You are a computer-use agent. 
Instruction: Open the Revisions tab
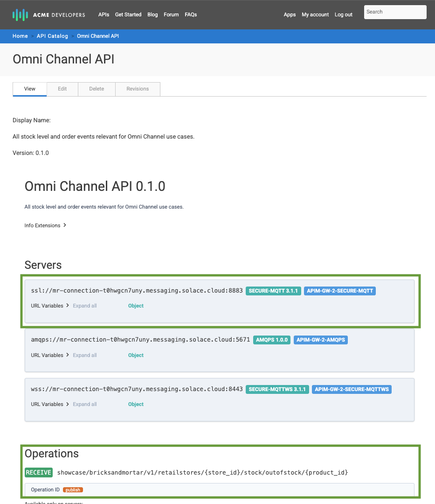coord(138,89)
